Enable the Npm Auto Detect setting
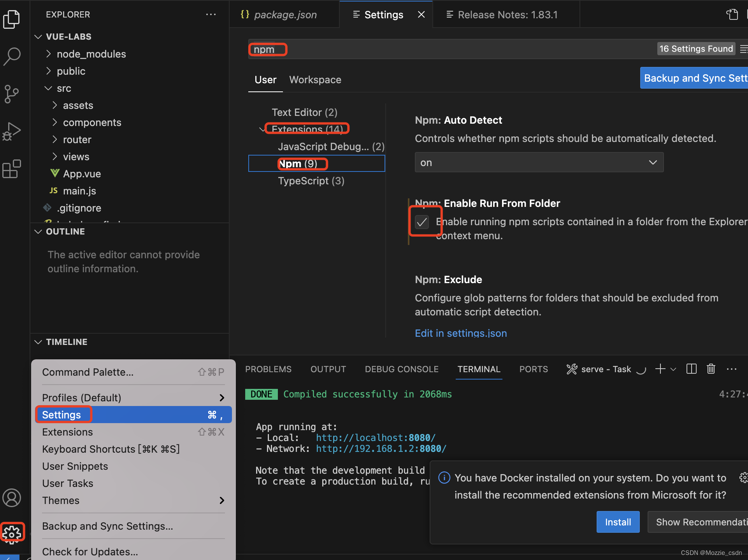The image size is (748, 560). (x=537, y=162)
